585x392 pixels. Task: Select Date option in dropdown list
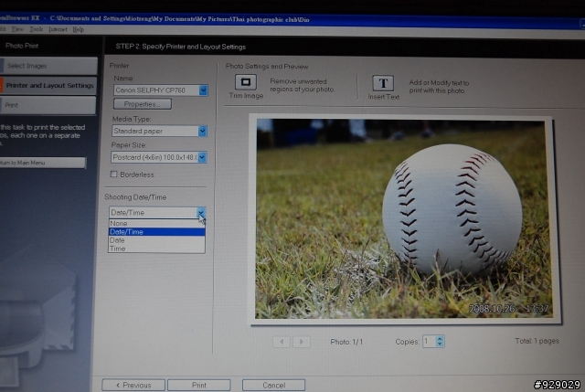coord(156,240)
